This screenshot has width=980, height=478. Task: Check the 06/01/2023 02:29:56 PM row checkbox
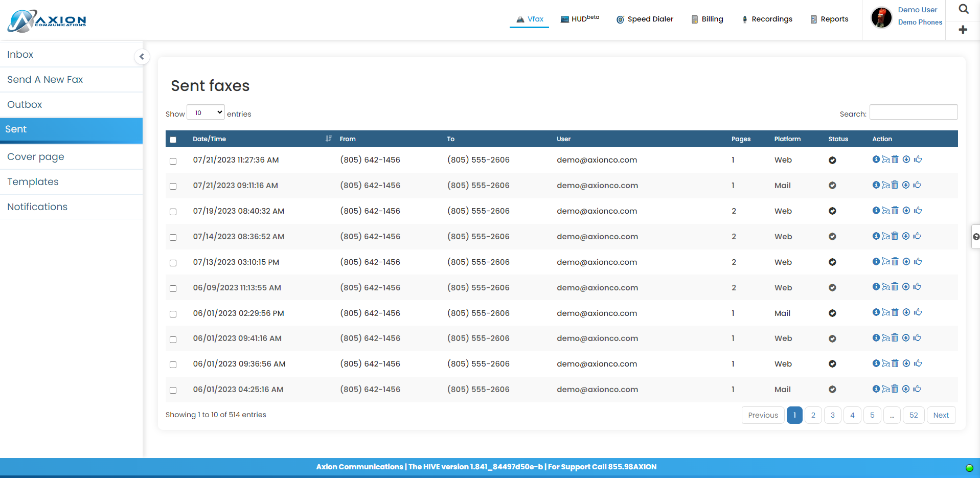(173, 314)
